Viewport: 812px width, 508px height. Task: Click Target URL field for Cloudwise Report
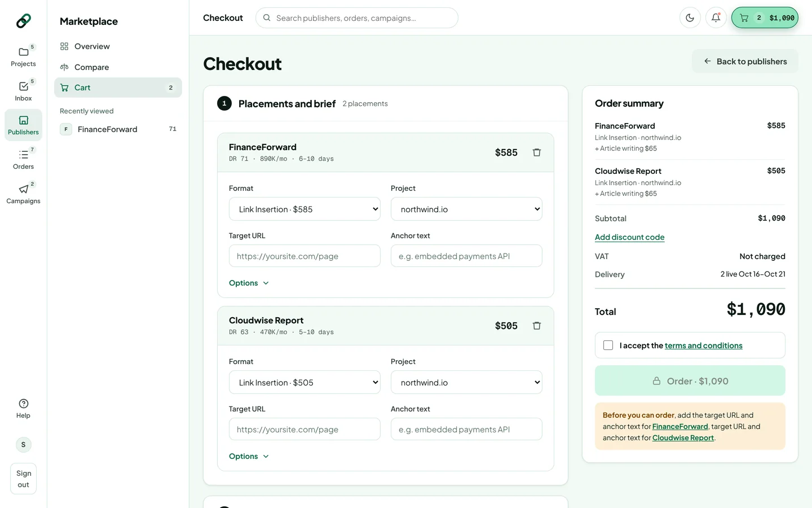tap(304, 430)
